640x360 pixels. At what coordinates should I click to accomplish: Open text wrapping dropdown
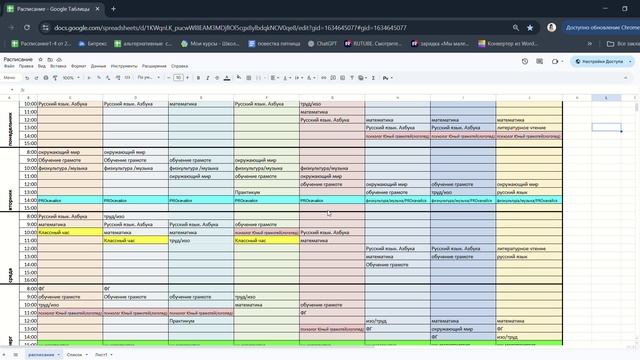coord(298,78)
